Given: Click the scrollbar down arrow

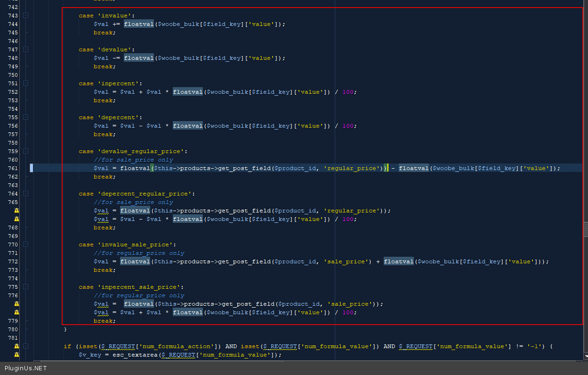Looking at the screenshot, I should coord(585,358).
